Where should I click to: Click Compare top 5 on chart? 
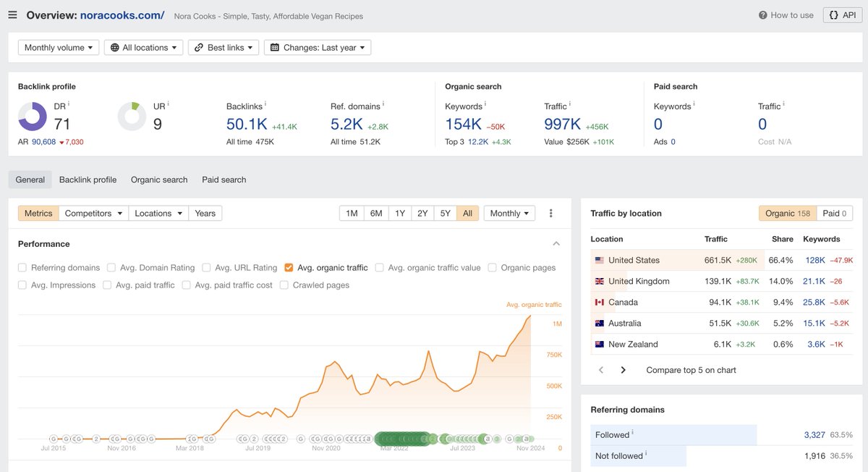point(691,370)
